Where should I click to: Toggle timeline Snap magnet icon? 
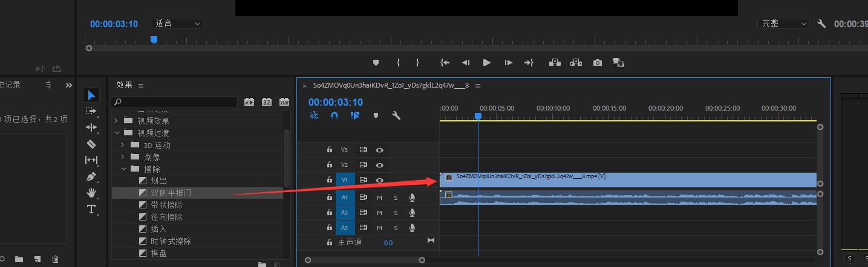point(334,115)
